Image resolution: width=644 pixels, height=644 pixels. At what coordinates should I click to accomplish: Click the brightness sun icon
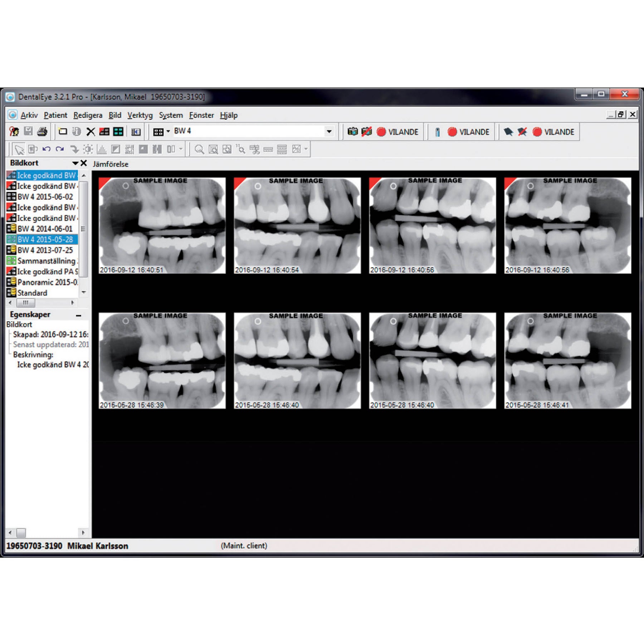[88, 149]
